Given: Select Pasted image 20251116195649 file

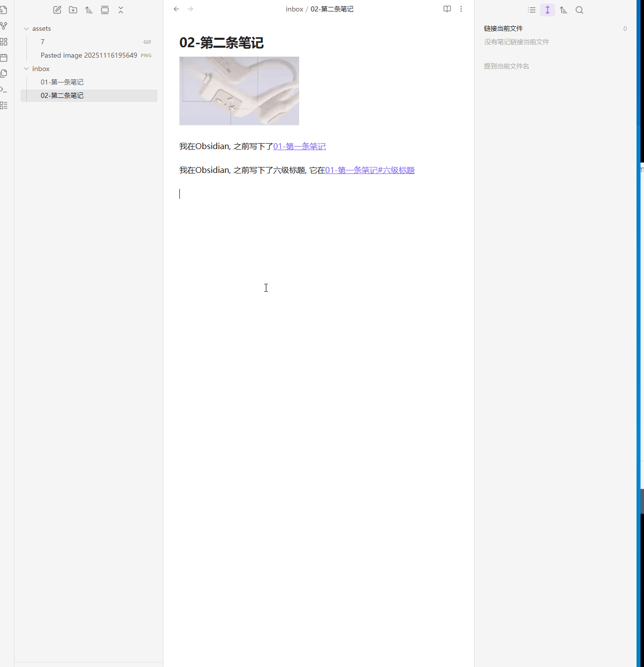Looking at the screenshot, I should pyautogui.click(x=88, y=55).
